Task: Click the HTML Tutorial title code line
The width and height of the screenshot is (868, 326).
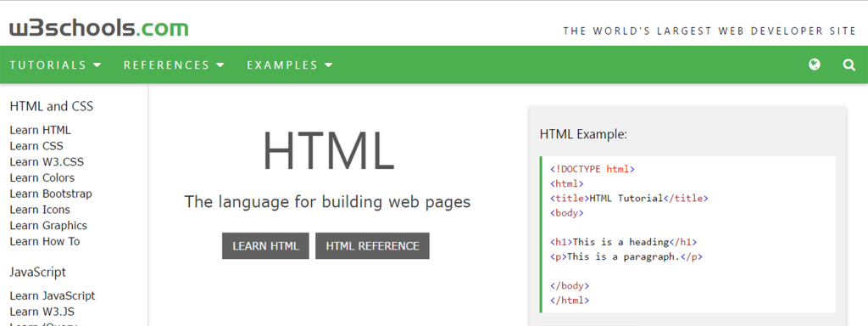Action: pyautogui.click(x=629, y=199)
